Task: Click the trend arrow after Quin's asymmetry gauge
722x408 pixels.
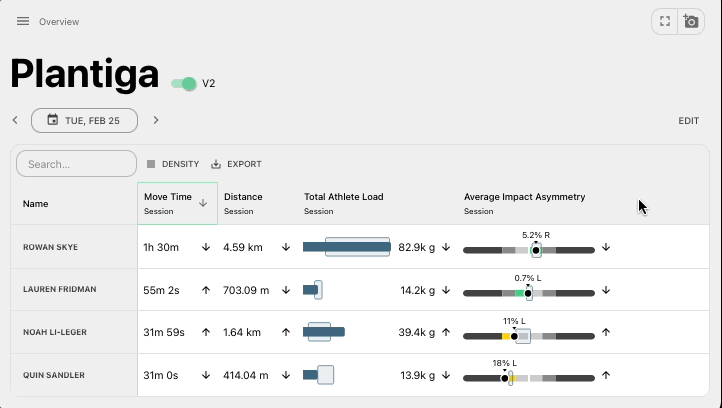Action: point(606,375)
